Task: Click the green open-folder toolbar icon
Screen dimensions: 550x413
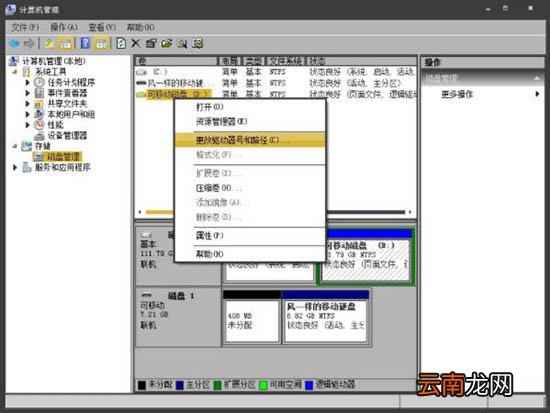Action: pyautogui.click(x=167, y=44)
